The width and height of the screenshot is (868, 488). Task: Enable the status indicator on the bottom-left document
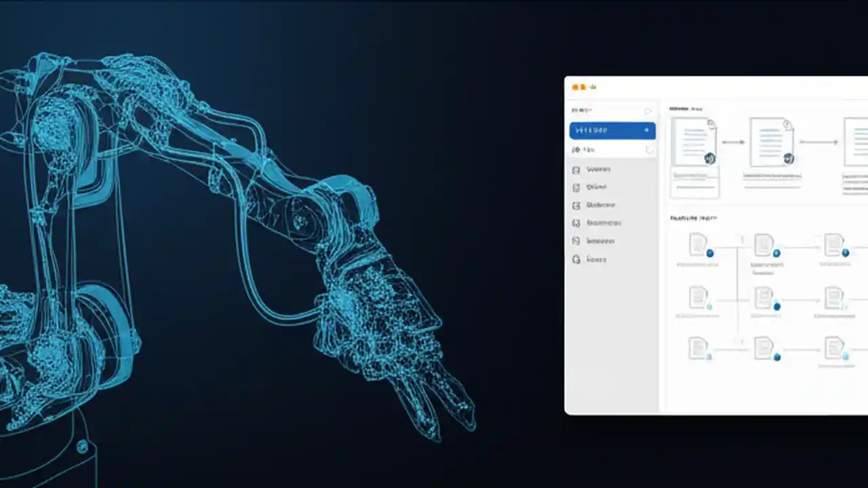[709, 357]
